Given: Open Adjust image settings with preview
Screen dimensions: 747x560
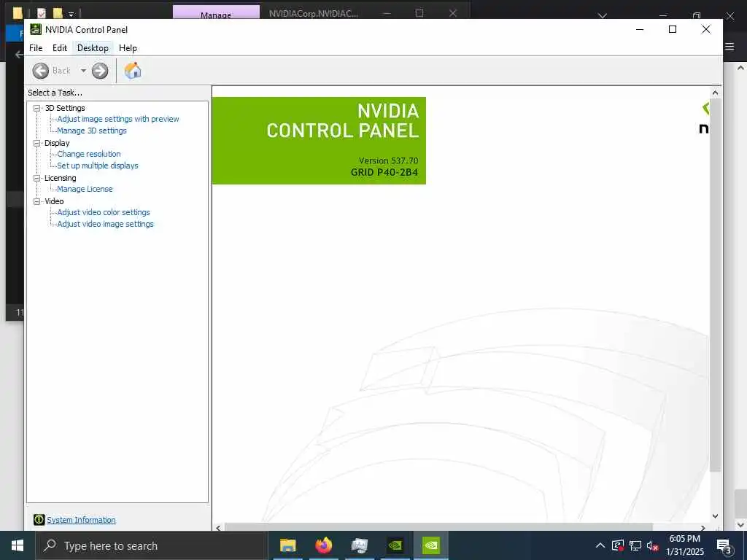Looking at the screenshot, I should pyautogui.click(x=118, y=119).
